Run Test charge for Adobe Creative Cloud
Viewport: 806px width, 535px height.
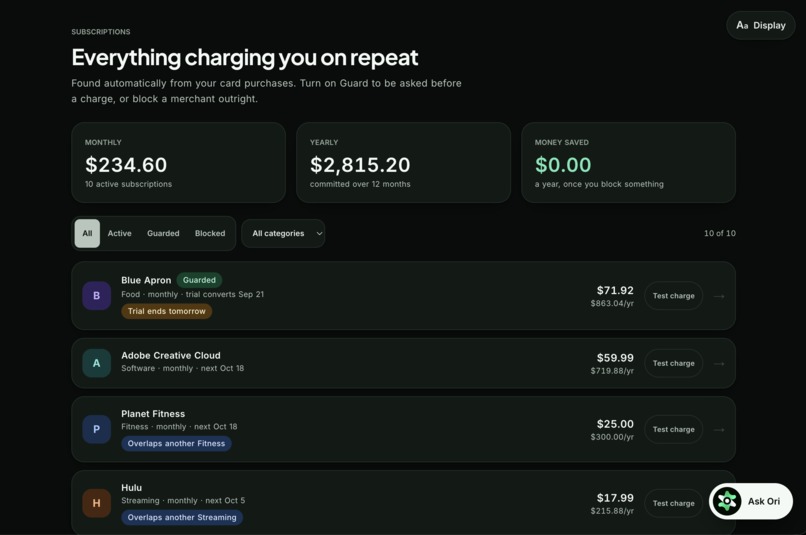[673, 363]
